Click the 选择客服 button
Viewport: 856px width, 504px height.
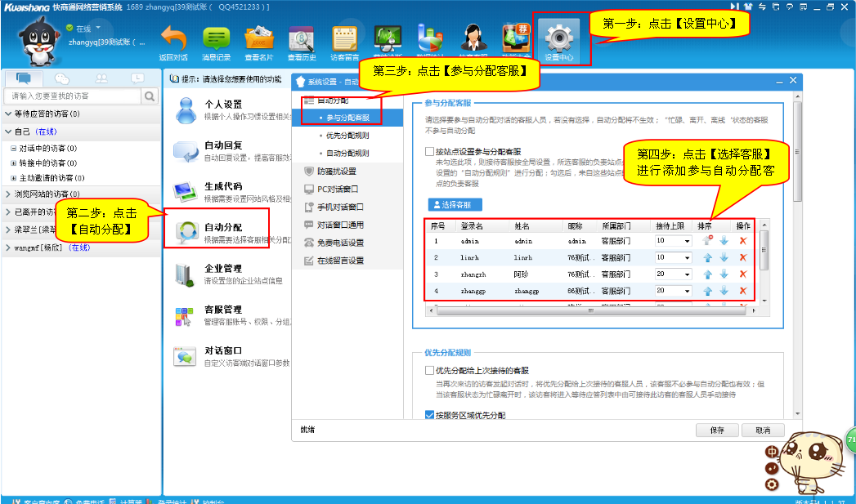(x=455, y=204)
